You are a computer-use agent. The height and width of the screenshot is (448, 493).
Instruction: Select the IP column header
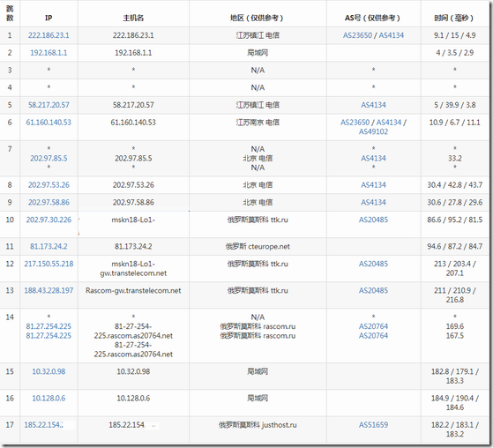click(x=49, y=18)
